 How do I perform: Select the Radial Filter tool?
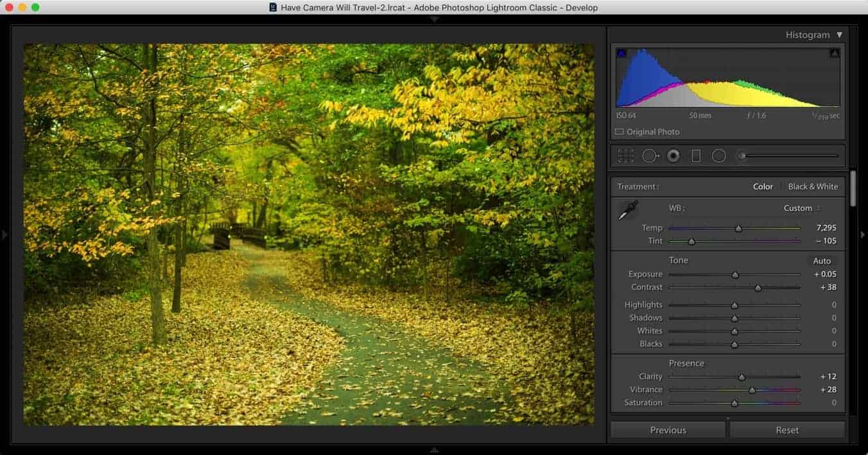pyautogui.click(x=719, y=156)
